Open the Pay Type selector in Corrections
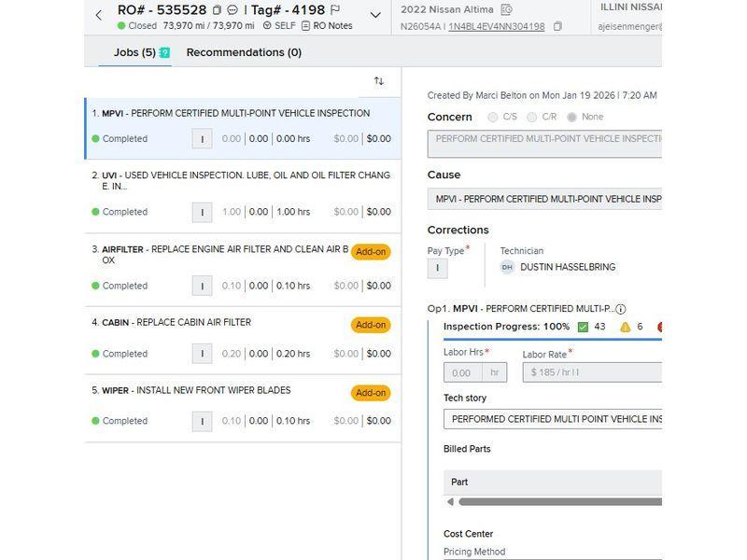The height and width of the screenshot is (560, 747). (437, 268)
